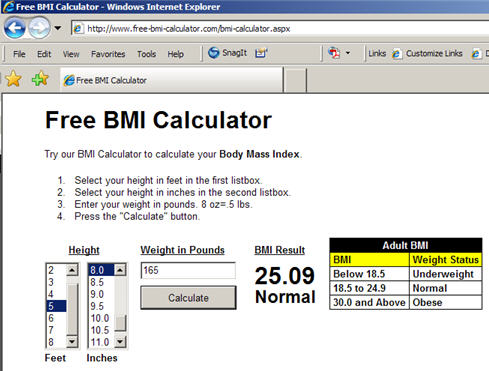
Task: Click the Inches listbox scrollbar thumb
Action: coord(120,323)
